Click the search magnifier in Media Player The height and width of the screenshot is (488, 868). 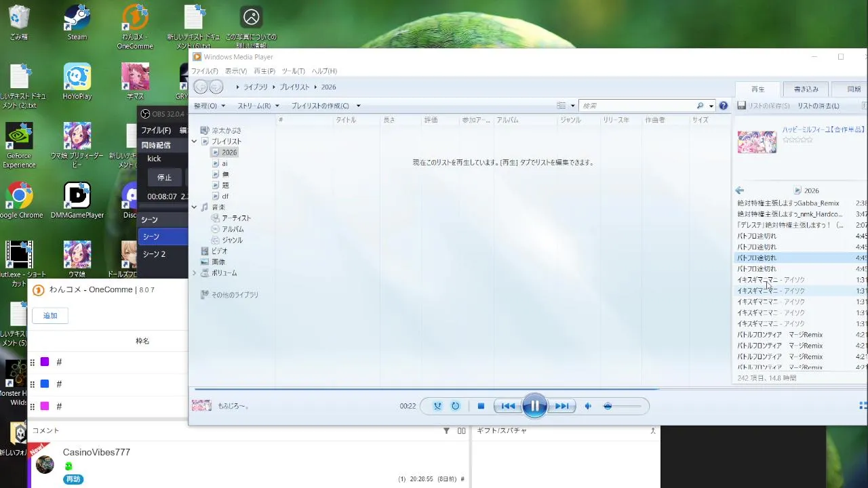[701, 106]
